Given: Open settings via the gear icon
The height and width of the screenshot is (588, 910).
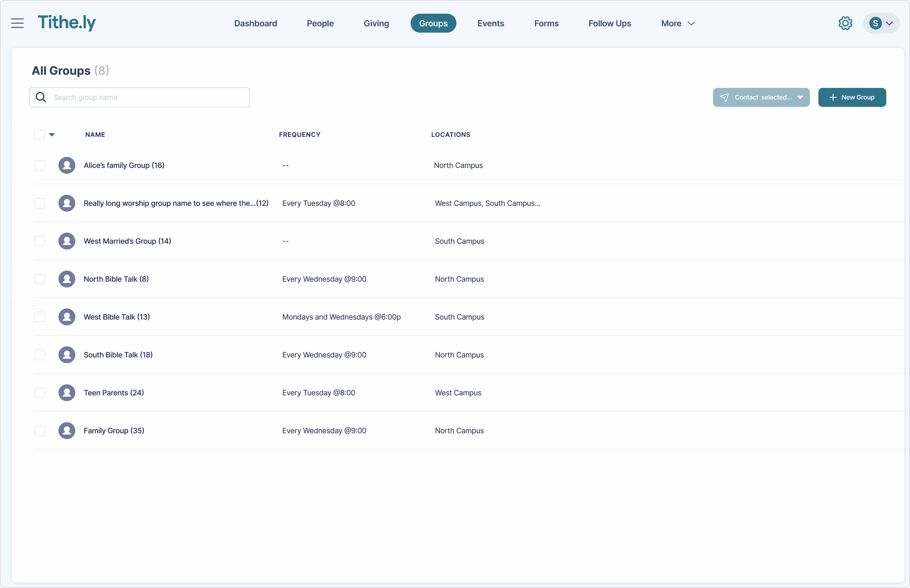Looking at the screenshot, I should point(845,23).
